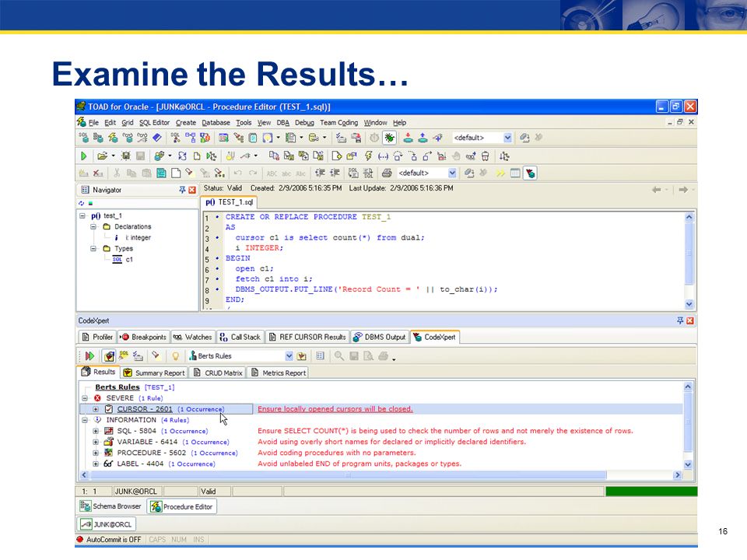Click the New Connection icon beside Rollback

pyautogui.click(x=437, y=138)
